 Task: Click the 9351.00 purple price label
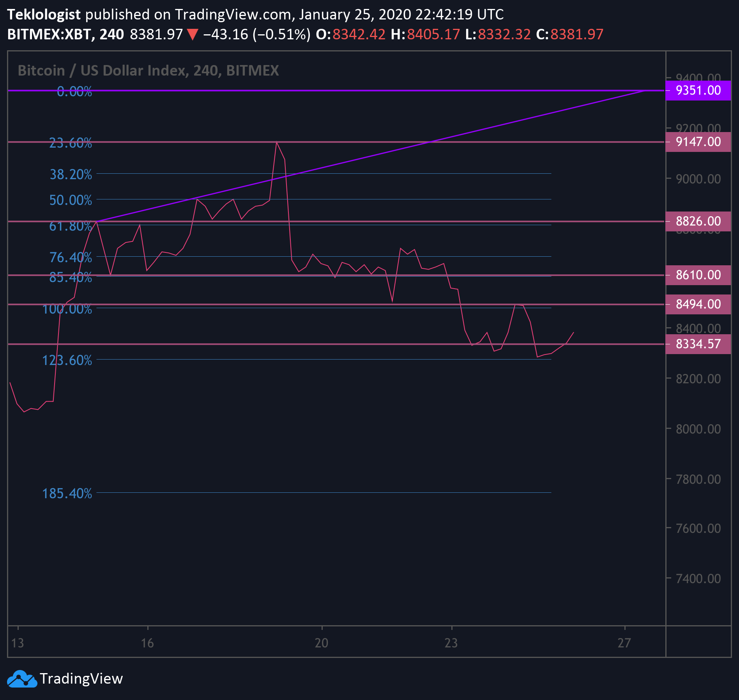point(698,90)
